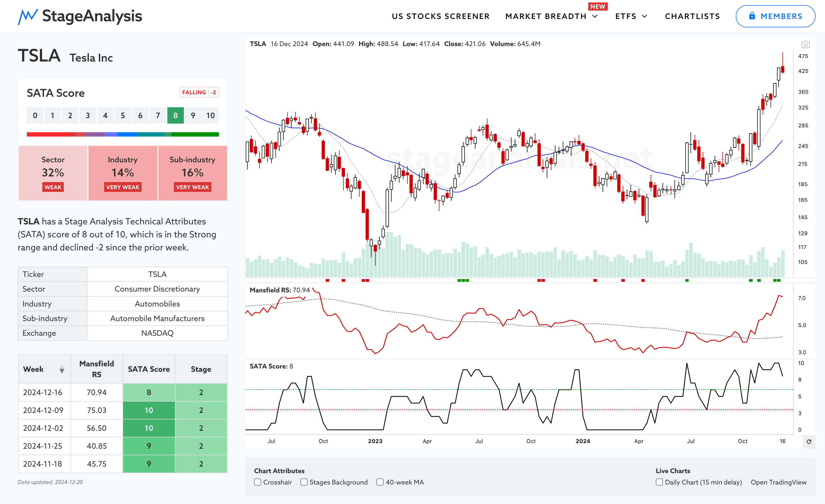Image resolution: width=825 pixels, height=504 pixels.
Task: Click SATA Score: 8 chart label
Action: 271,366
